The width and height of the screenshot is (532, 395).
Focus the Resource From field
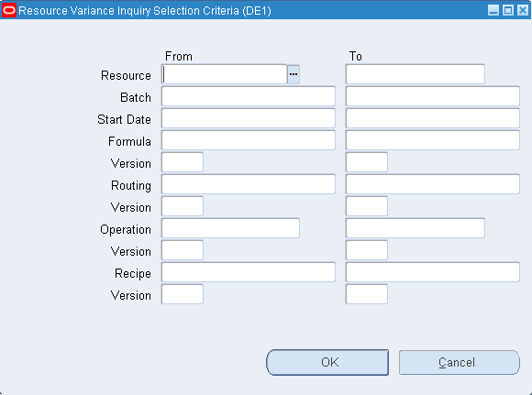(x=225, y=74)
